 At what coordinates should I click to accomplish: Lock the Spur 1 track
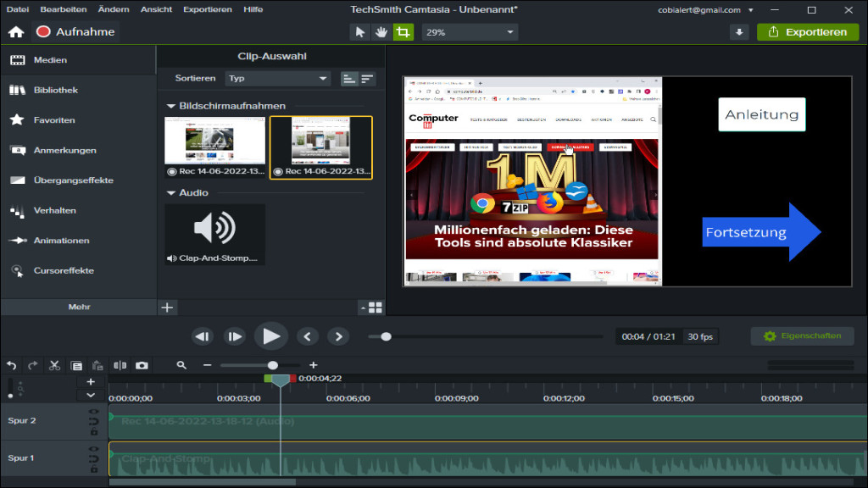click(93, 469)
